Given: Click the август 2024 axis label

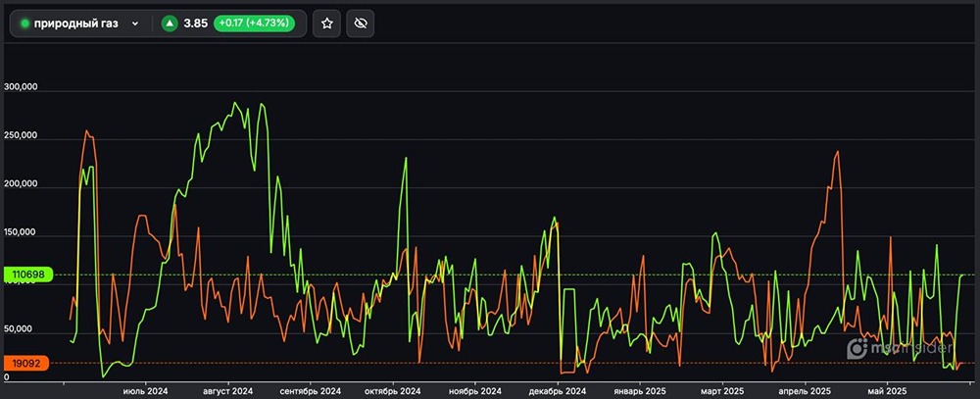Looking at the screenshot, I should point(227,390).
